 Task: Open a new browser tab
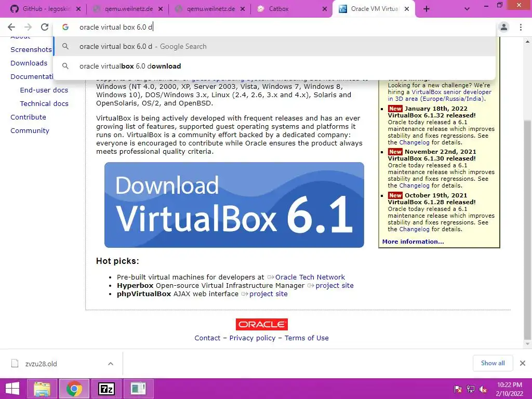(x=427, y=9)
